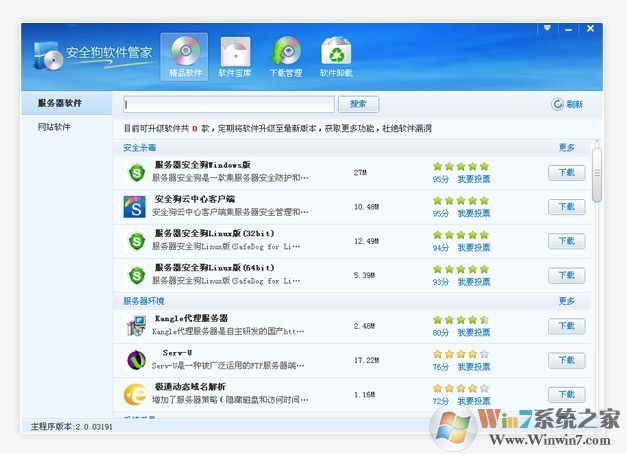
Task: Click star rating of Serv-U
Action: coord(461,354)
